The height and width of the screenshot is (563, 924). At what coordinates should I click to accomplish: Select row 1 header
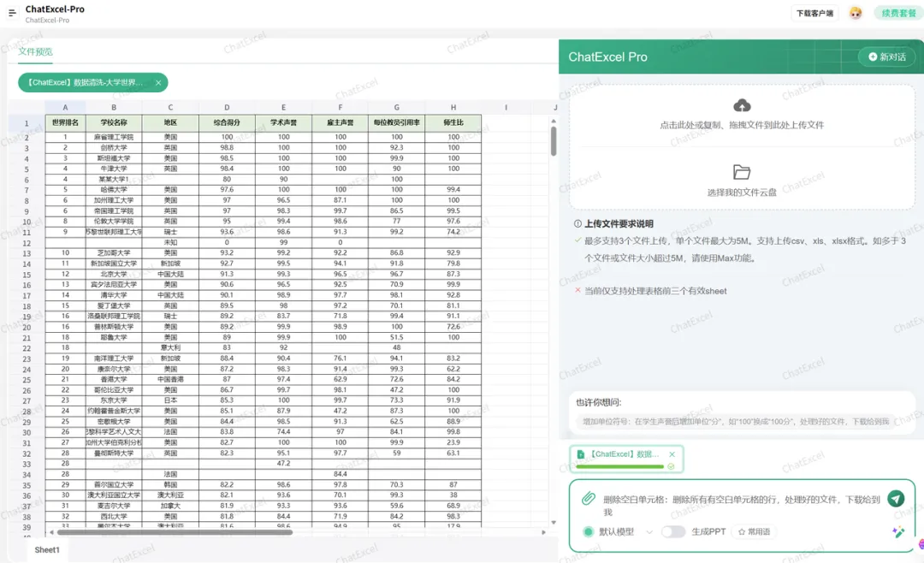(27, 123)
